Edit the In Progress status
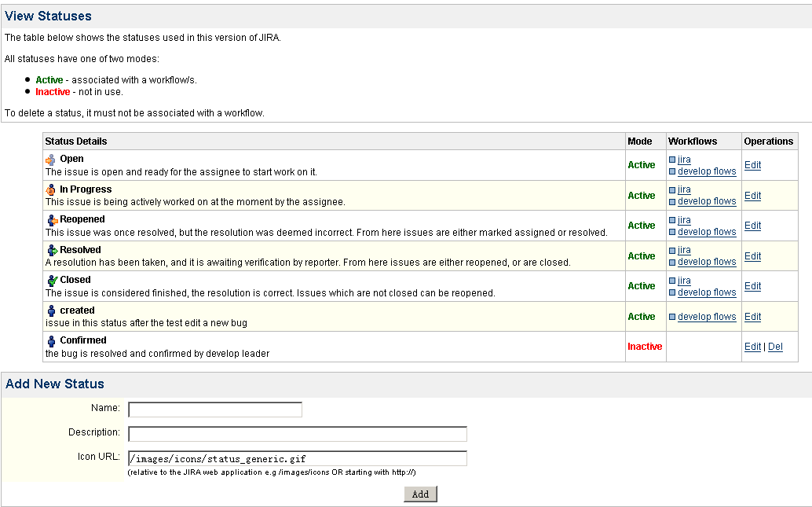The height and width of the screenshot is (507, 812). [752, 196]
